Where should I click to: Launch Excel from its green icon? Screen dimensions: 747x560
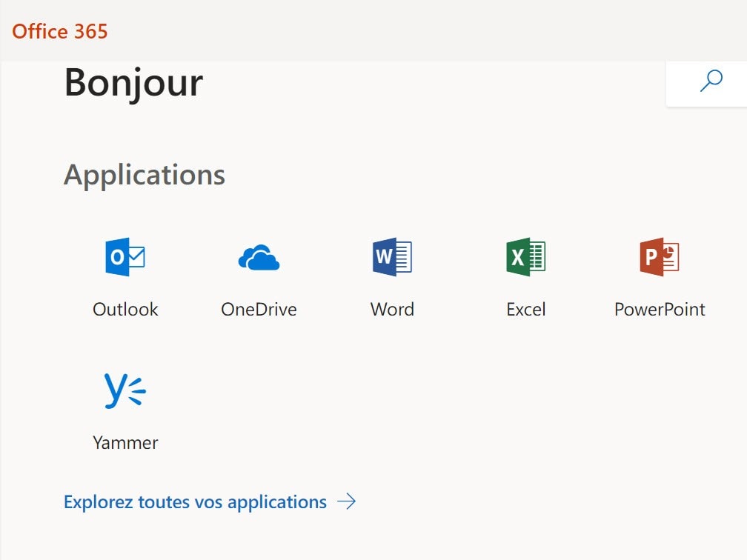525,257
